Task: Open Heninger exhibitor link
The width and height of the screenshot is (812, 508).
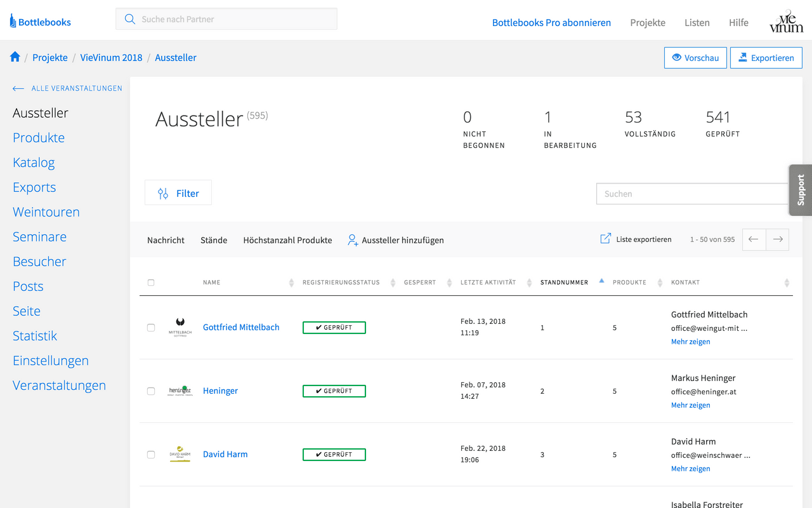Action: [220, 391]
